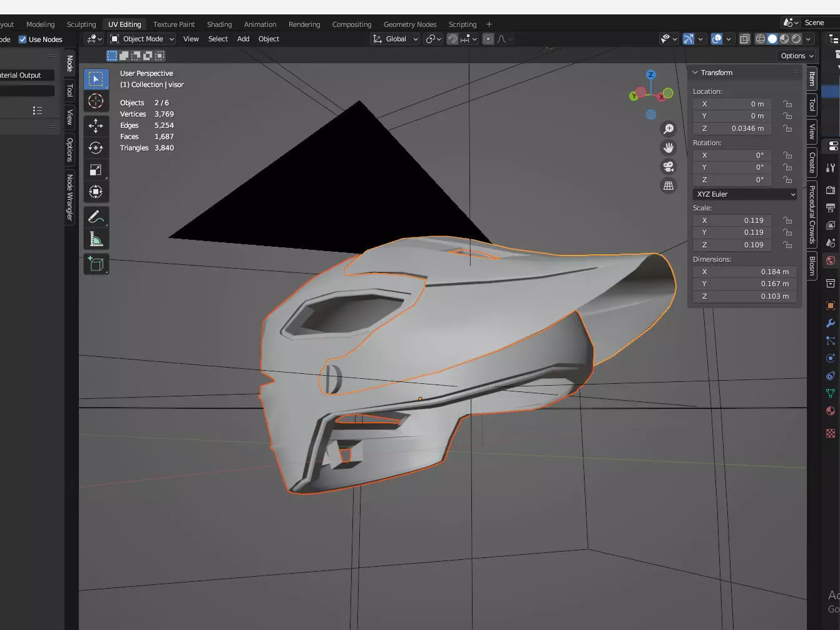
Task: Switch to the Geometry Nodes workspace tab
Action: (410, 24)
